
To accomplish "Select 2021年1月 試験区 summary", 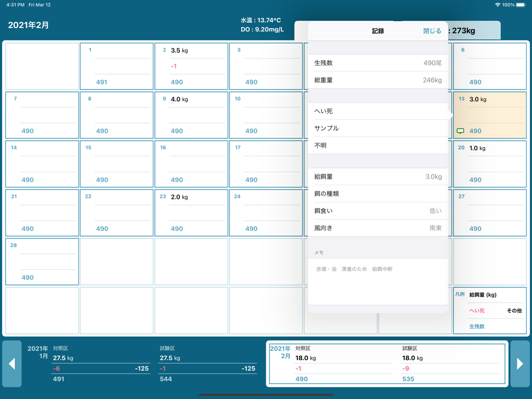I will click(x=207, y=364).
